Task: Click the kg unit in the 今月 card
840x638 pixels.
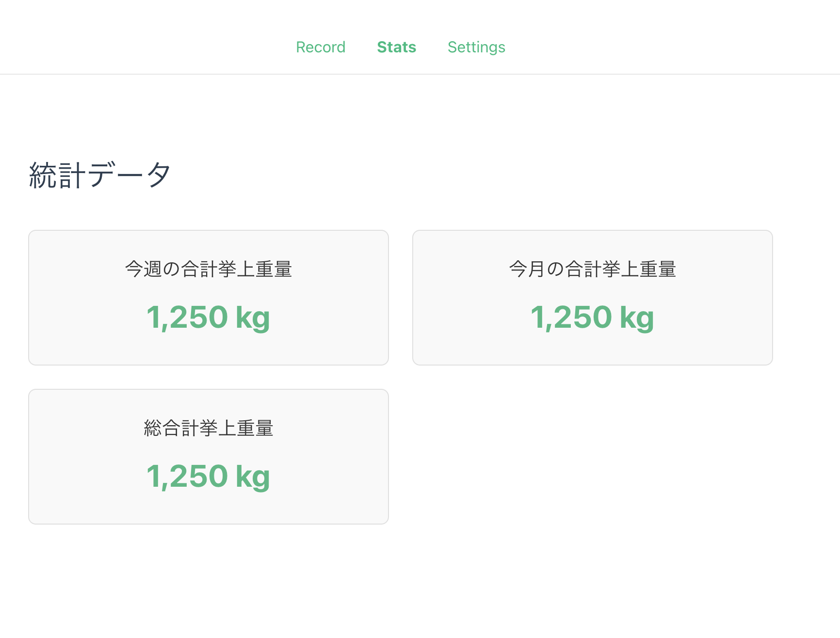Action: pos(637,319)
